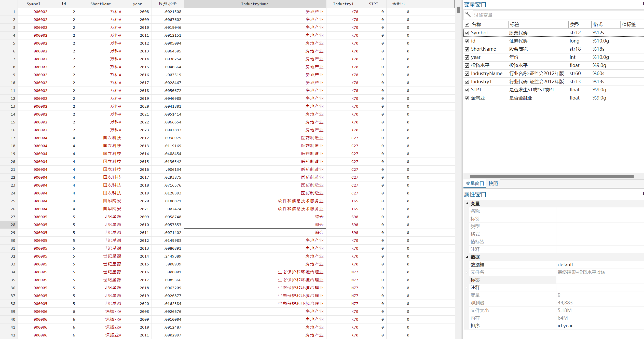
Task: Collapse the 变量 section in properties
Action: [x=467, y=203]
